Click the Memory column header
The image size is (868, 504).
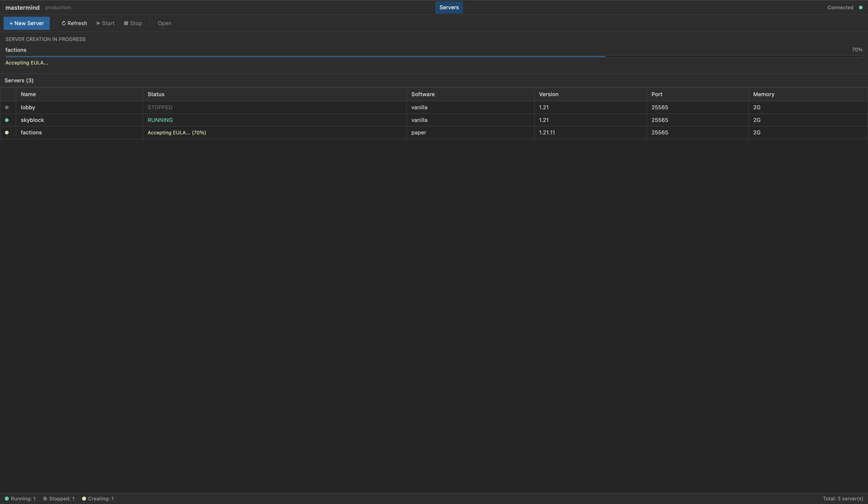(808, 94)
